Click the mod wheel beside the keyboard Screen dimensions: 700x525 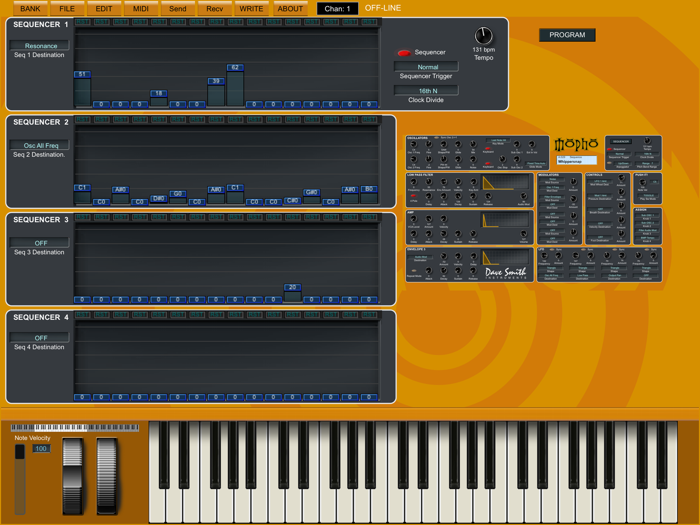(107, 476)
